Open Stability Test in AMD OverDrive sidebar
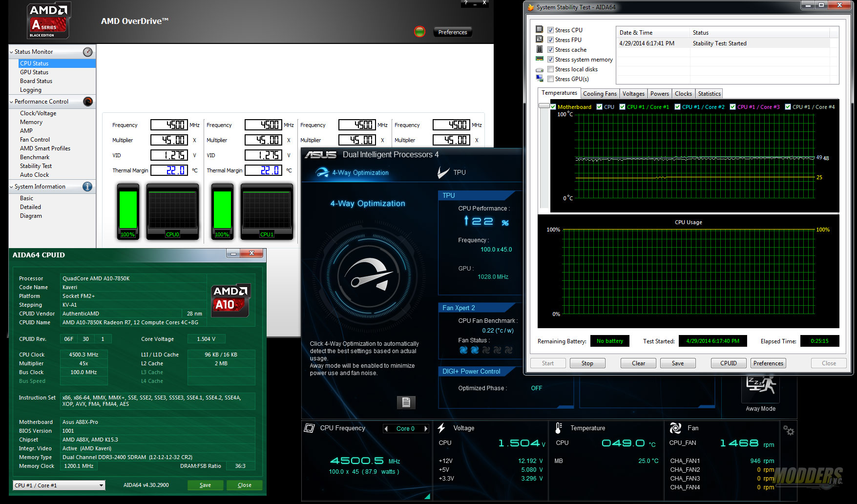The height and width of the screenshot is (504, 857). (36, 166)
